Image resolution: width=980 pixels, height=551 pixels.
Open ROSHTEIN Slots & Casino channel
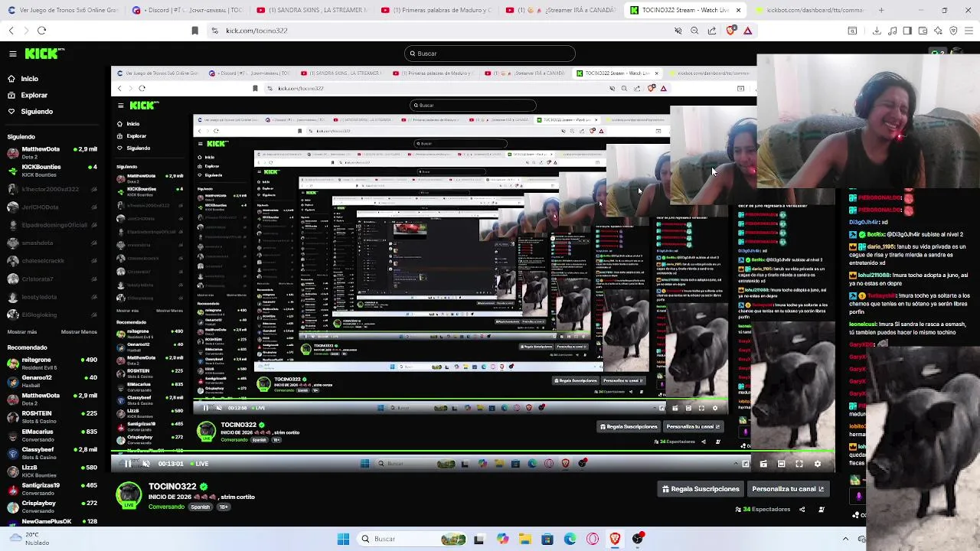51,416
